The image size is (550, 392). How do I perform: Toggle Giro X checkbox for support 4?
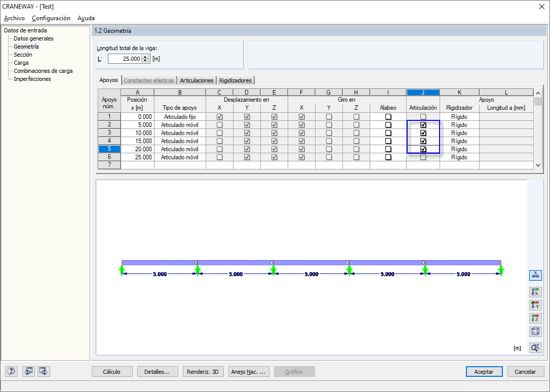pyautogui.click(x=302, y=141)
